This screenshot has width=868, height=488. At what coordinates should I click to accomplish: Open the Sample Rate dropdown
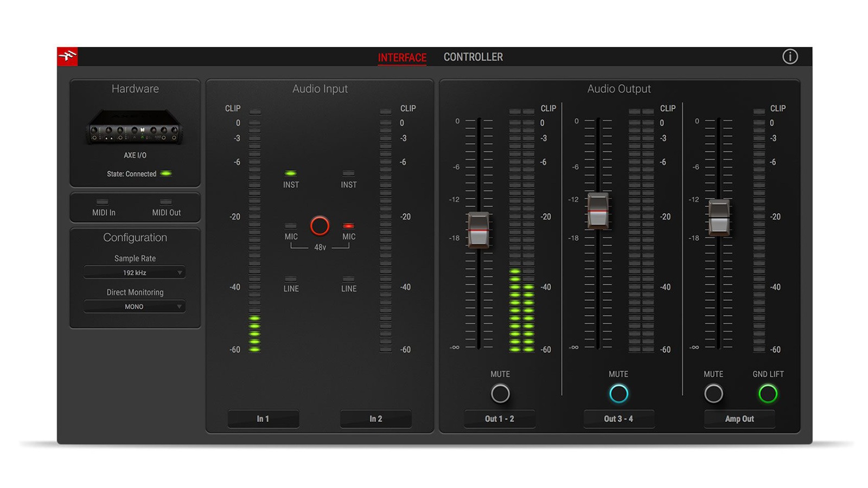point(135,272)
